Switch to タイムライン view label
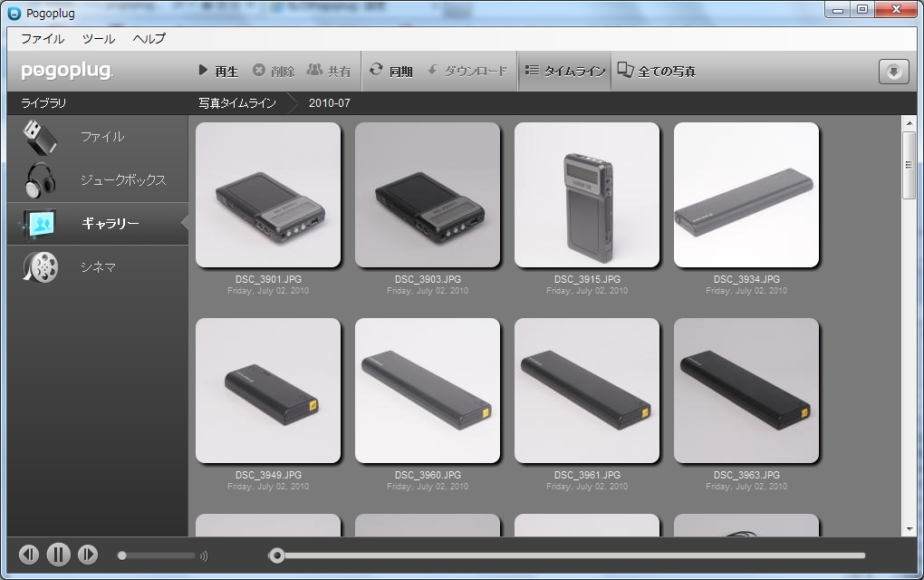Screen dimensions: 924x580 [574, 72]
